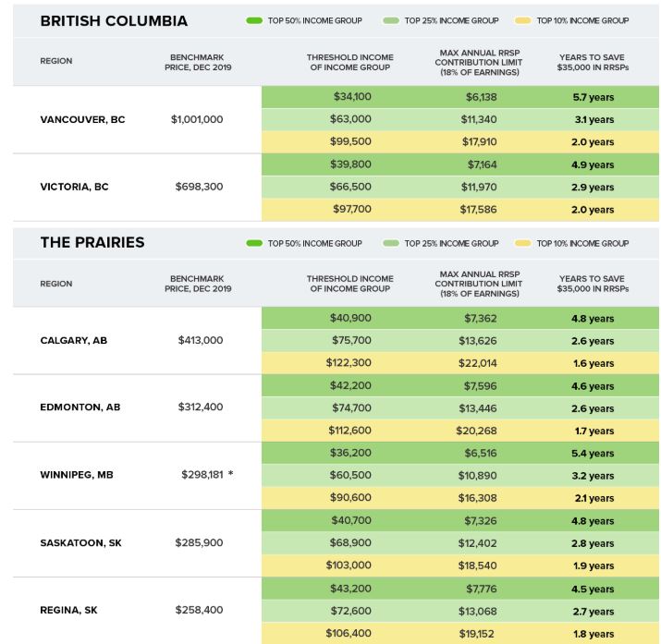This screenshot has height=644, width=661.
Task: Select Calgary, AB region label
Action: pos(74,340)
